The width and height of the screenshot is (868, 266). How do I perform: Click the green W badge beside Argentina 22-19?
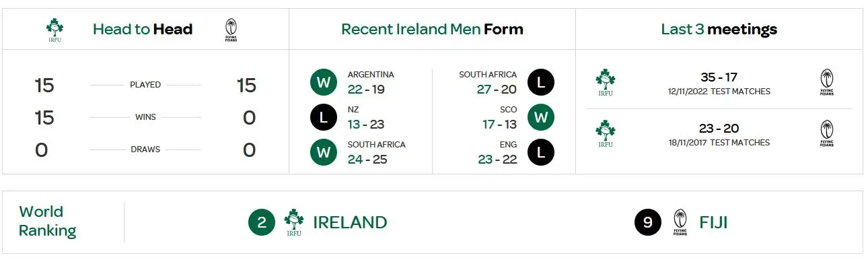pyautogui.click(x=324, y=83)
